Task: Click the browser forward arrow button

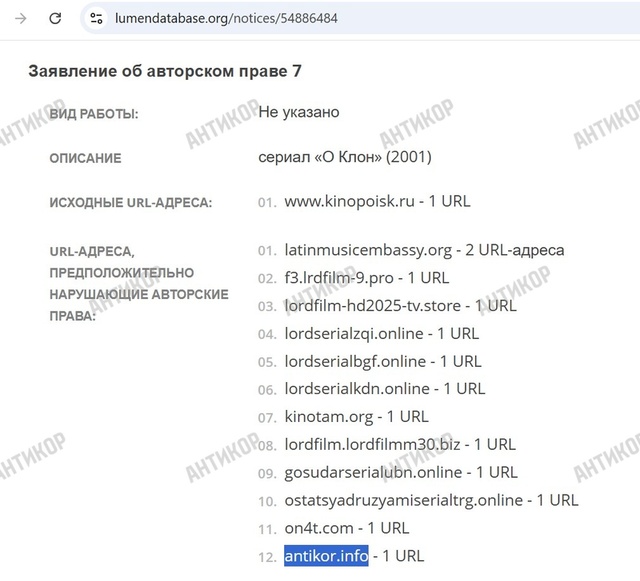Action: (20, 18)
